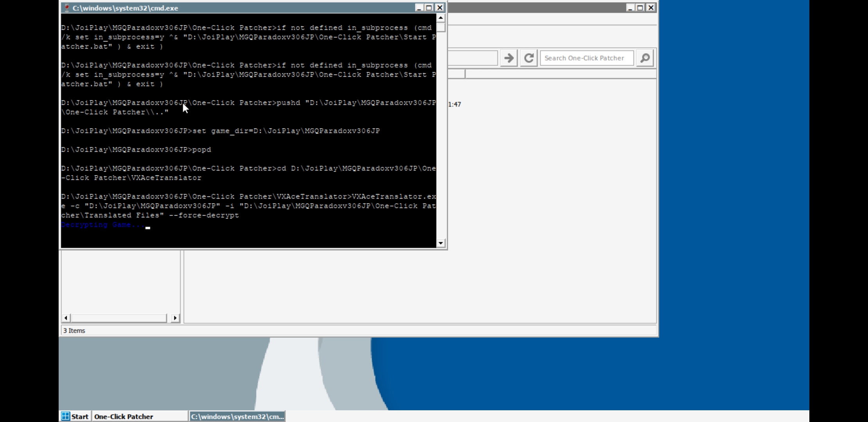The image size is (868, 422).
Task: Click the address path input box
Action: [x=472, y=58]
